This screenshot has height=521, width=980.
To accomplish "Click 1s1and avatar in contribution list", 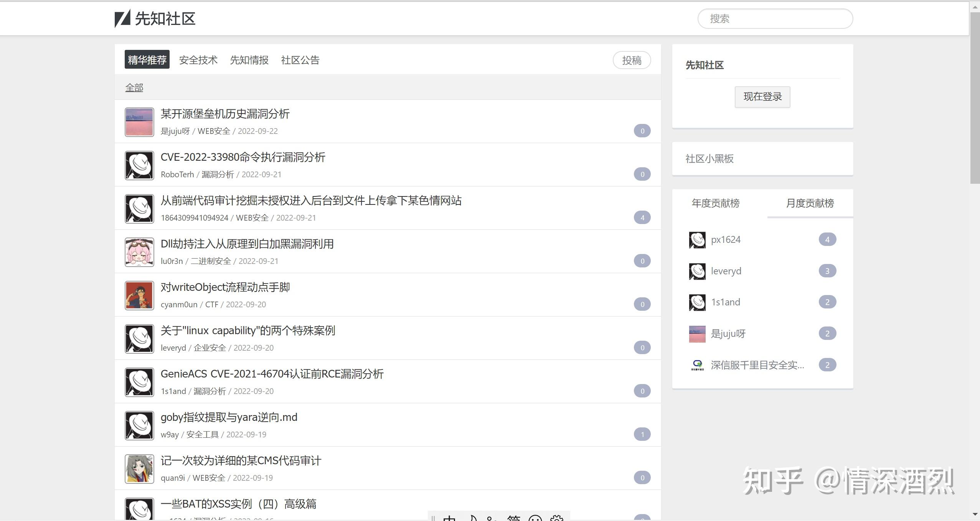I will [697, 302].
